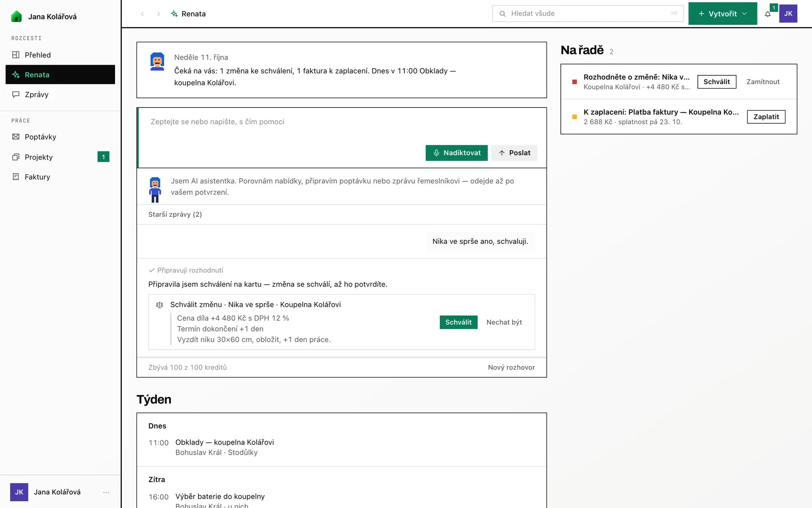Screen dimensions: 812x508
Task: Go back with the left arrow
Action: pos(143,14)
